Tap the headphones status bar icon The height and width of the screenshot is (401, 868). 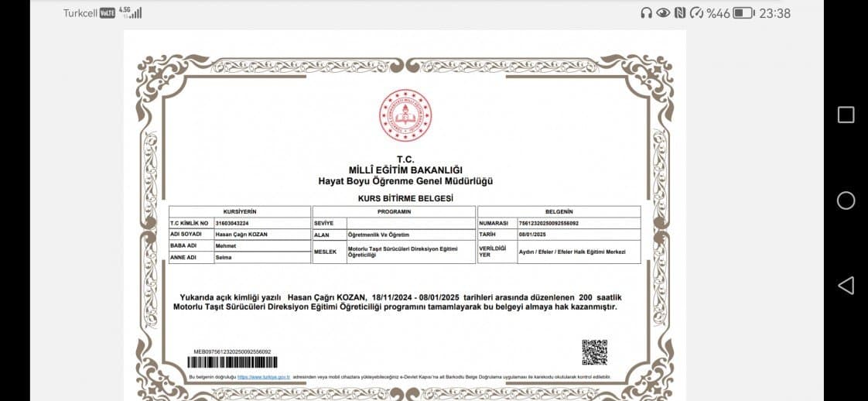click(646, 12)
